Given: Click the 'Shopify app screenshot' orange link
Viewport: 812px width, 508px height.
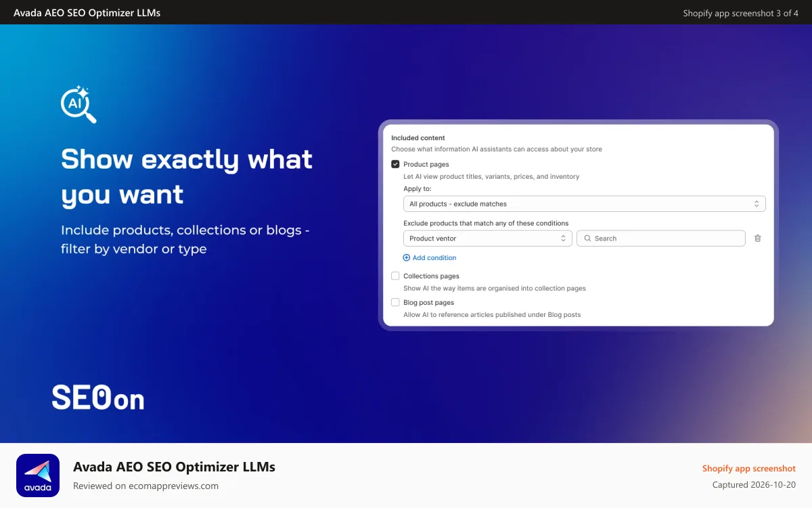Looking at the screenshot, I should click(749, 468).
